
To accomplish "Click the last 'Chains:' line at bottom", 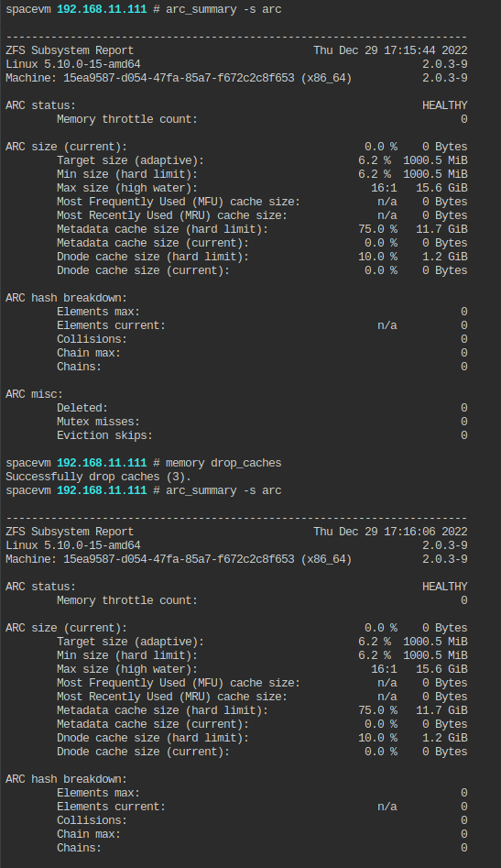I will point(262,848).
